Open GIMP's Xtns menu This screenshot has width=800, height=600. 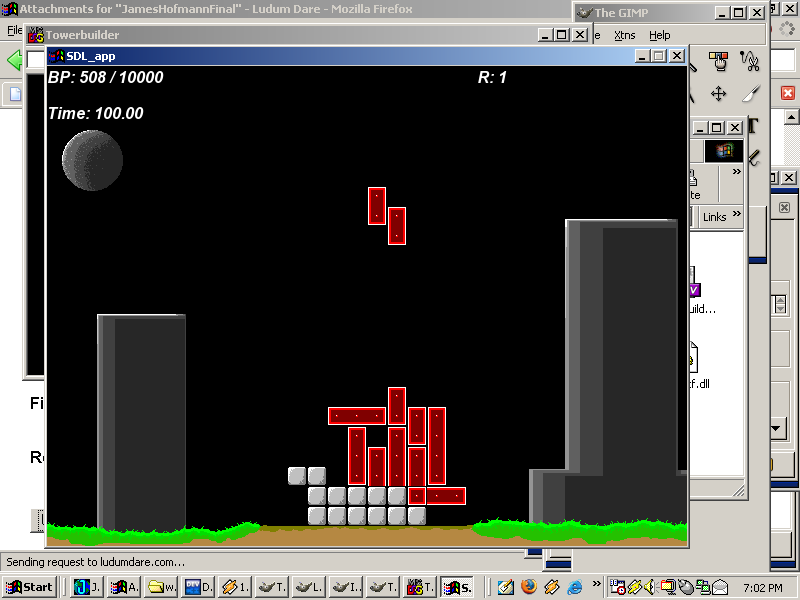(624, 35)
